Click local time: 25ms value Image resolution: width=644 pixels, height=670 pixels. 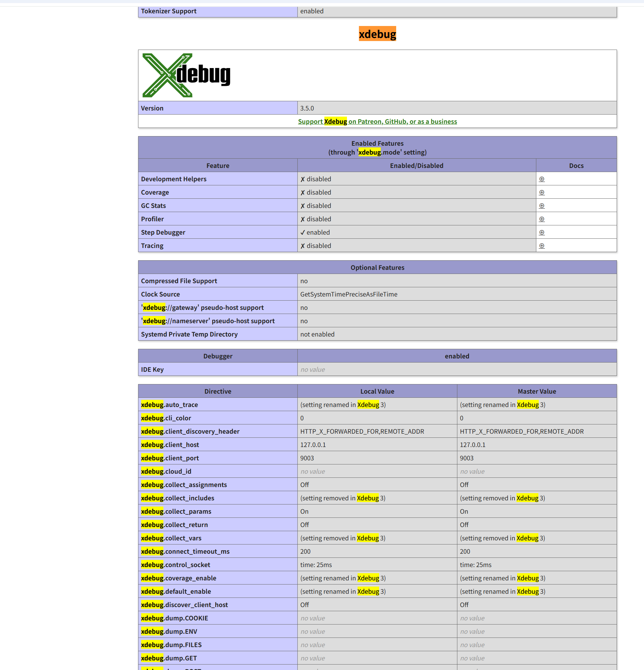click(x=316, y=565)
